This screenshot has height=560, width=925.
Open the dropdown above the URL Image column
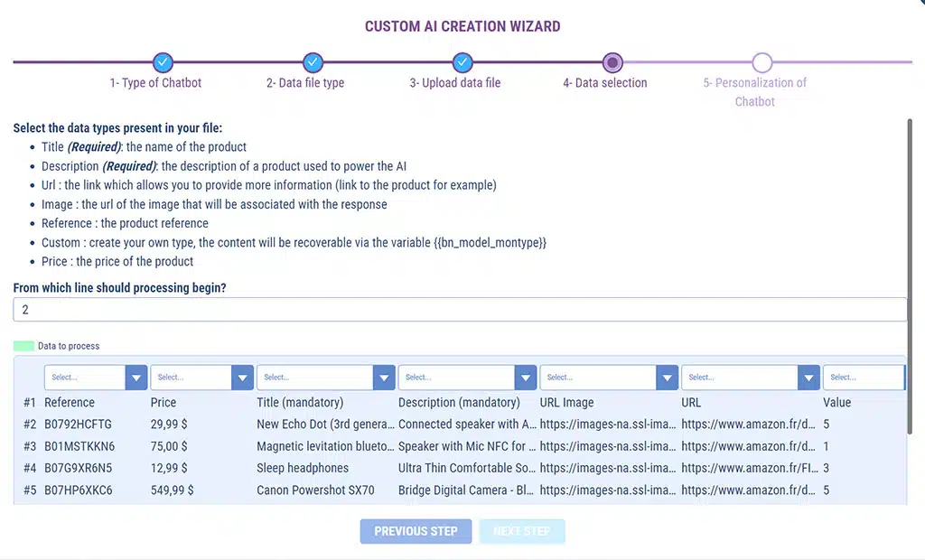click(608, 378)
